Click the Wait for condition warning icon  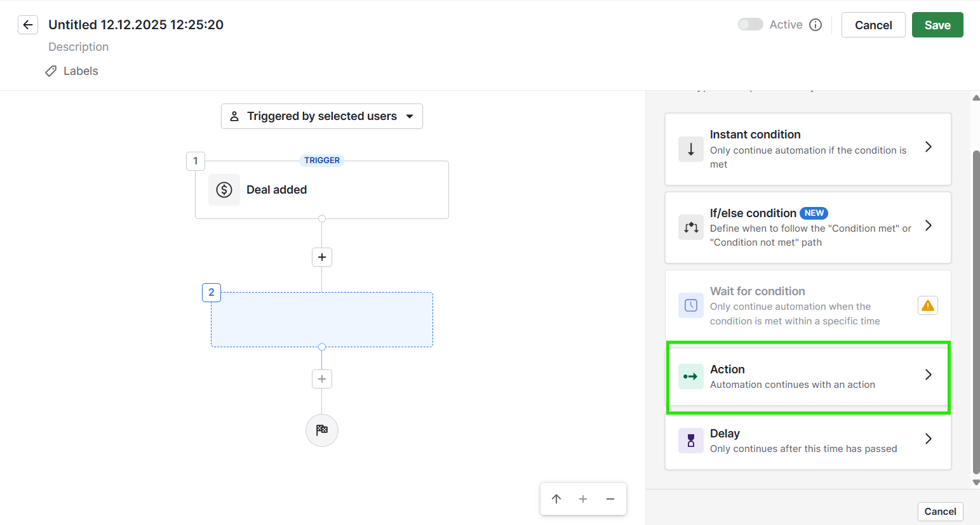tap(928, 306)
